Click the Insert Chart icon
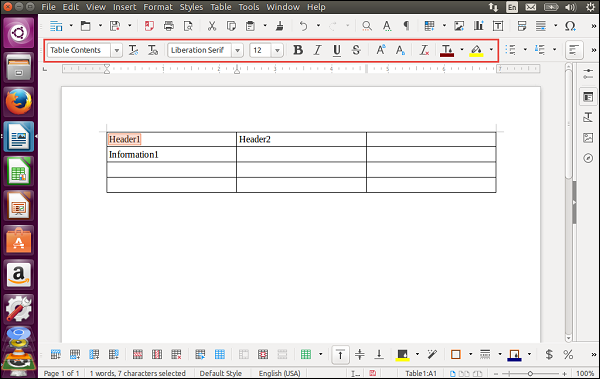600x379 pixels. tap(478, 26)
